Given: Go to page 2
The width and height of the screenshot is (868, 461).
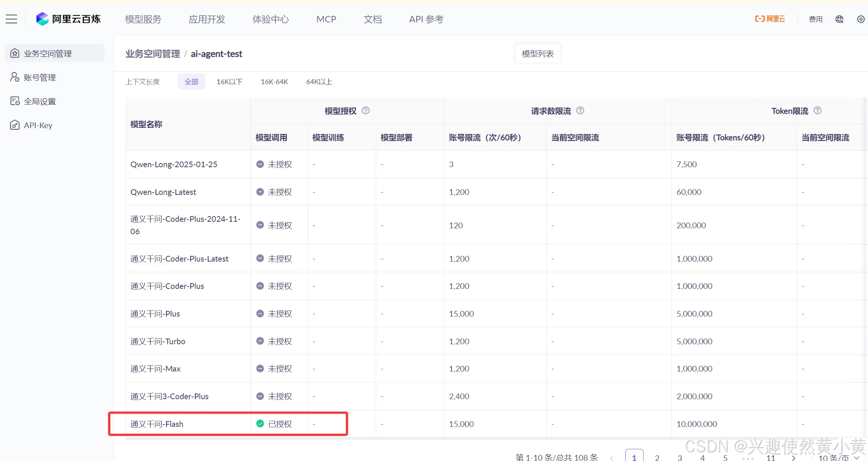Looking at the screenshot, I should (x=657, y=458).
